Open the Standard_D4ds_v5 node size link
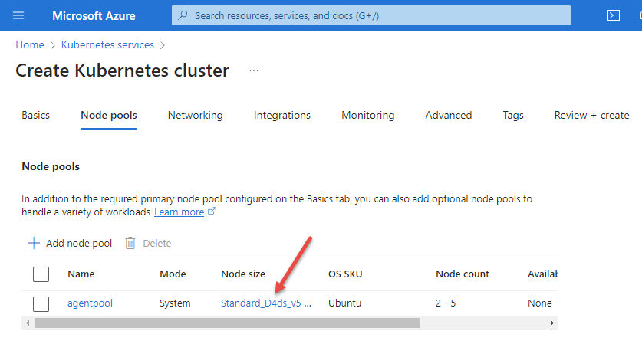The height and width of the screenshot is (364, 642). tap(265, 303)
